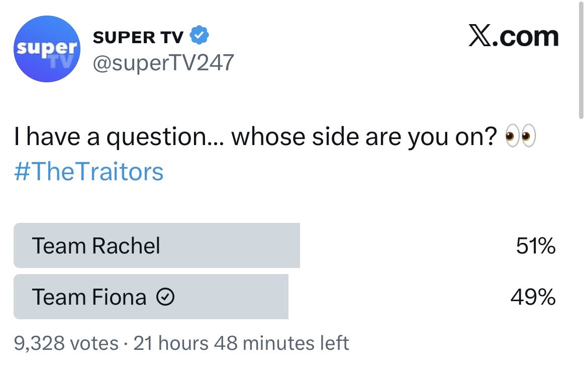Viewport: 588px width, 386px height.
Task: Click the X logo in the corner
Action: click(480, 37)
